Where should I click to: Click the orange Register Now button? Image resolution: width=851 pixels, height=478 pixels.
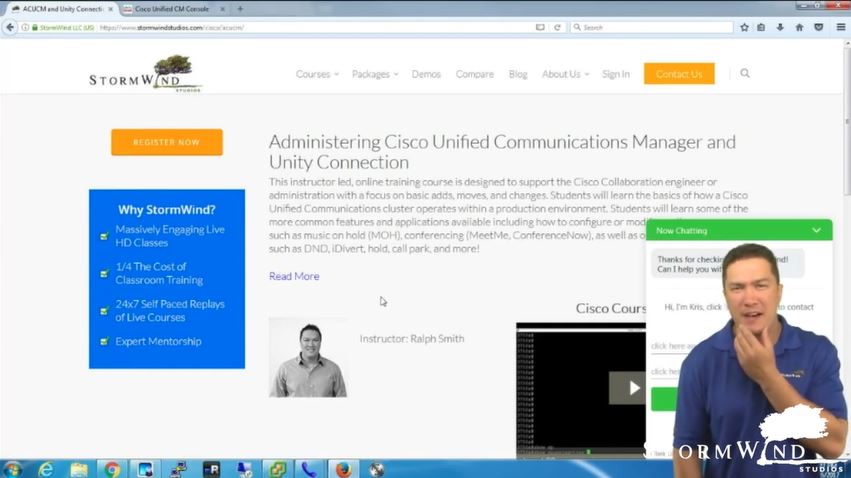point(166,142)
